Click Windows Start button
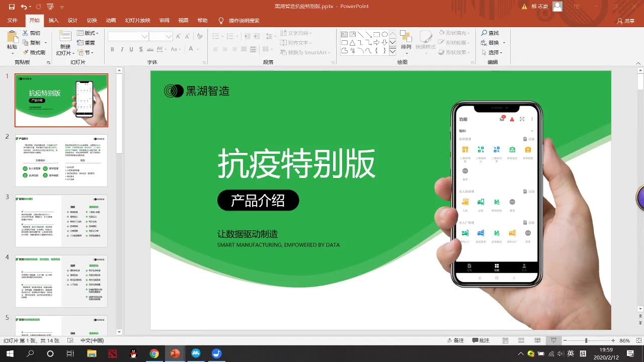 (10, 353)
